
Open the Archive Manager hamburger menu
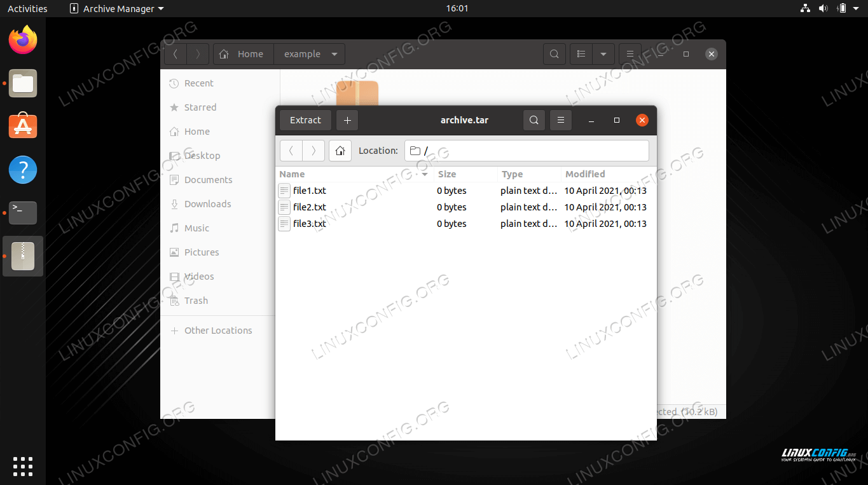[x=560, y=120]
